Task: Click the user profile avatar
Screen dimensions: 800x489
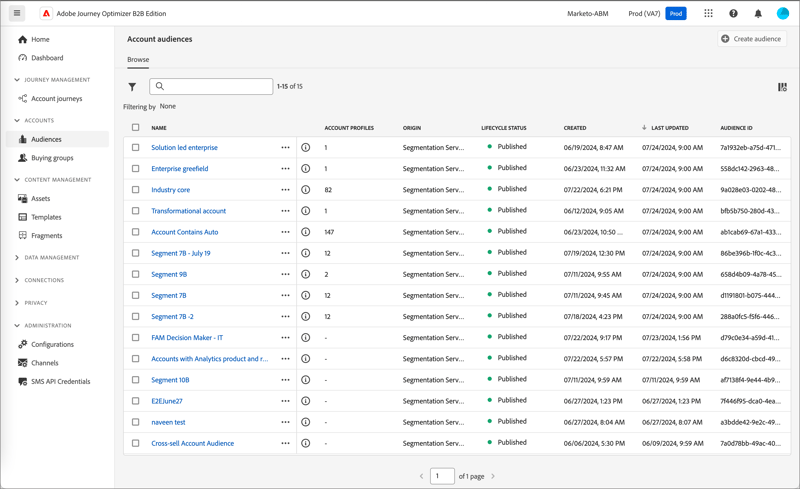Action: pos(783,14)
